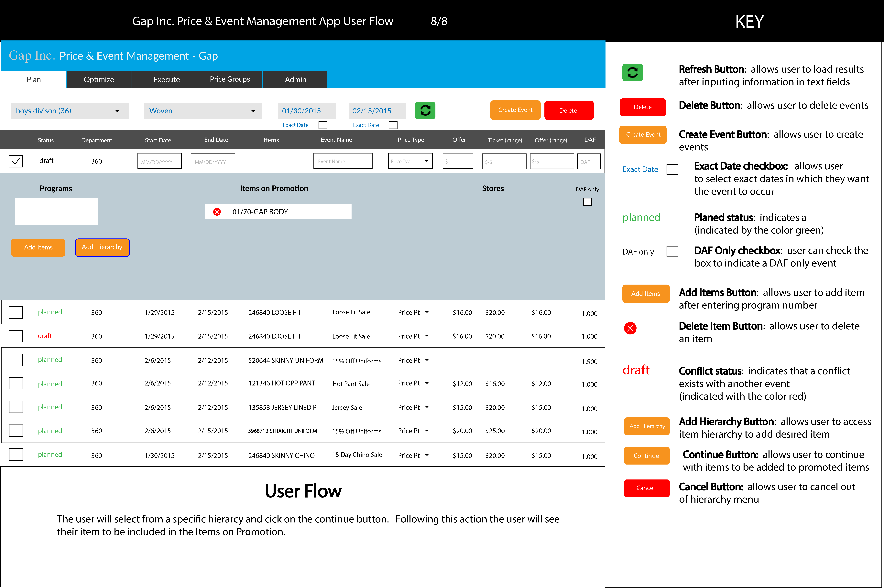884x588 pixels.
Task: Expand Price Pt dropdown for Hot Pant Sale
Action: 427,383
